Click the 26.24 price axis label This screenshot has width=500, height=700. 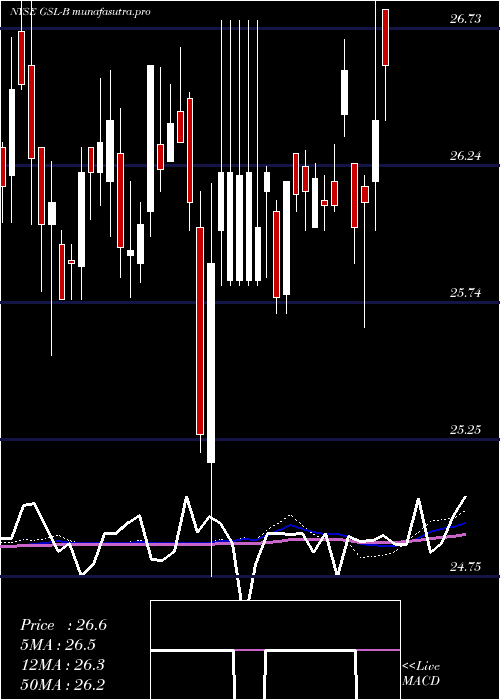[465, 156]
